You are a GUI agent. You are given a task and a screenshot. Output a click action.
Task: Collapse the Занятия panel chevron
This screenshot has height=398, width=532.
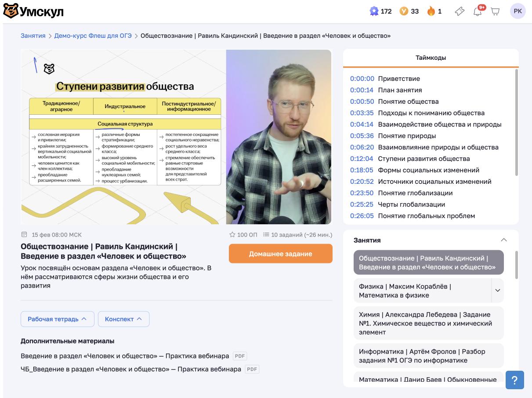click(x=504, y=240)
